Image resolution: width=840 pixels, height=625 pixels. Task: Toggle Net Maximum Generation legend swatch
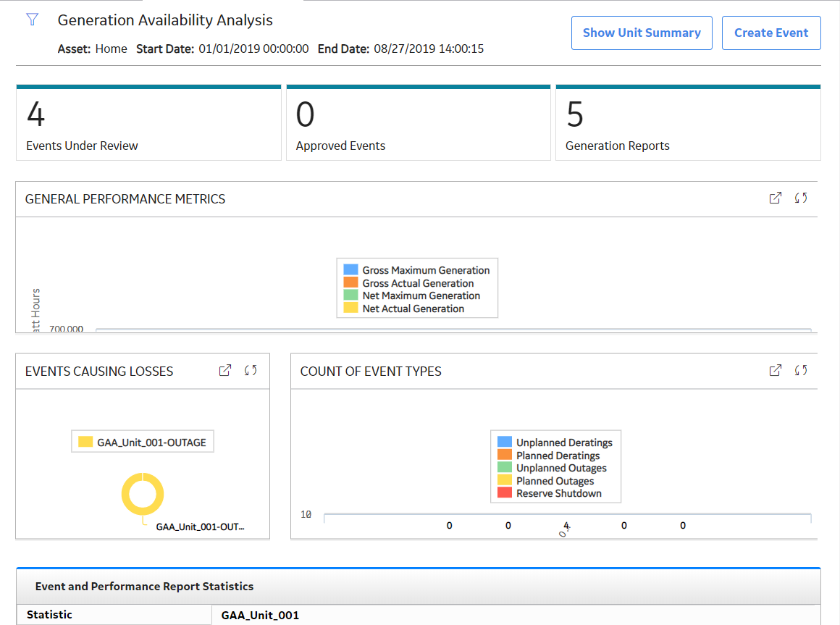(351, 295)
